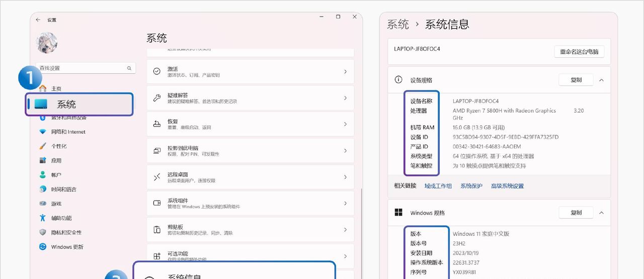
Task: Click the apps icon beside 应用
Action: tap(43, 160)
